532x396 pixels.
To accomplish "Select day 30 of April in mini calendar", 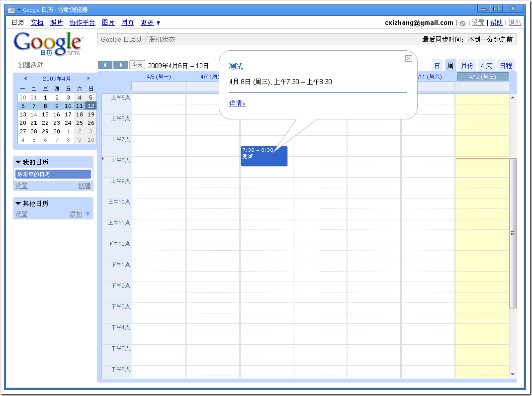I will coord(57,131).
